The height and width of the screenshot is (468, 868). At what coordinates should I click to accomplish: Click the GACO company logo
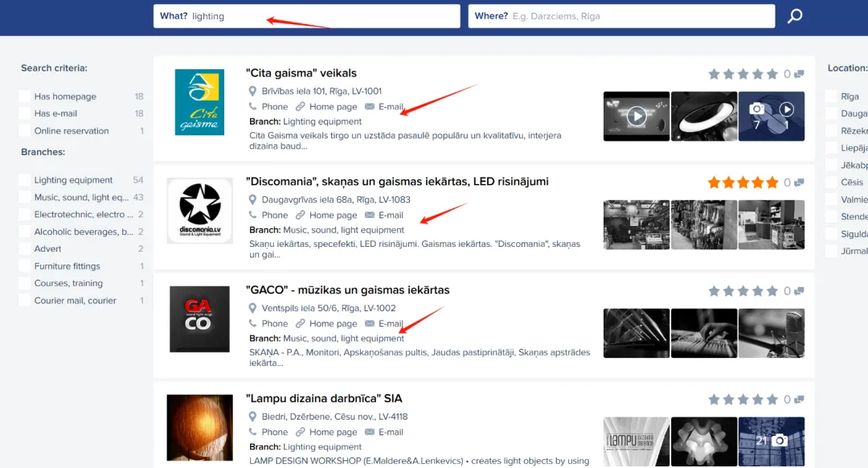tap(199, 319)
